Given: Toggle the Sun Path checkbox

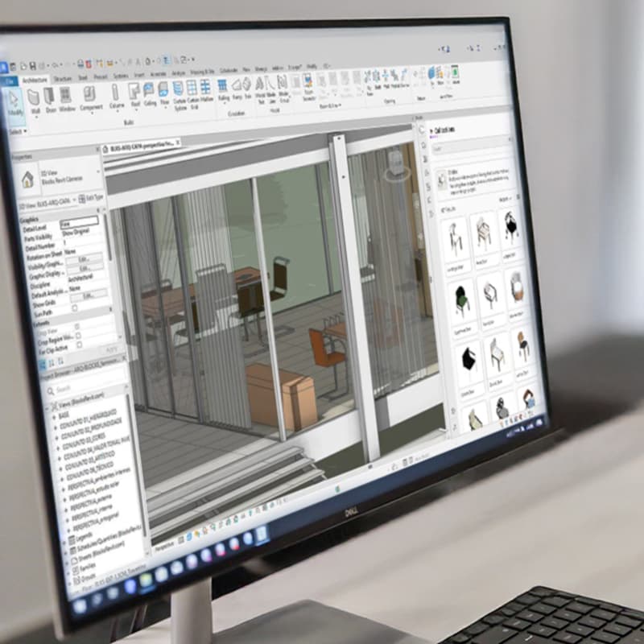Looking at the screenshot, I should 74,308.
